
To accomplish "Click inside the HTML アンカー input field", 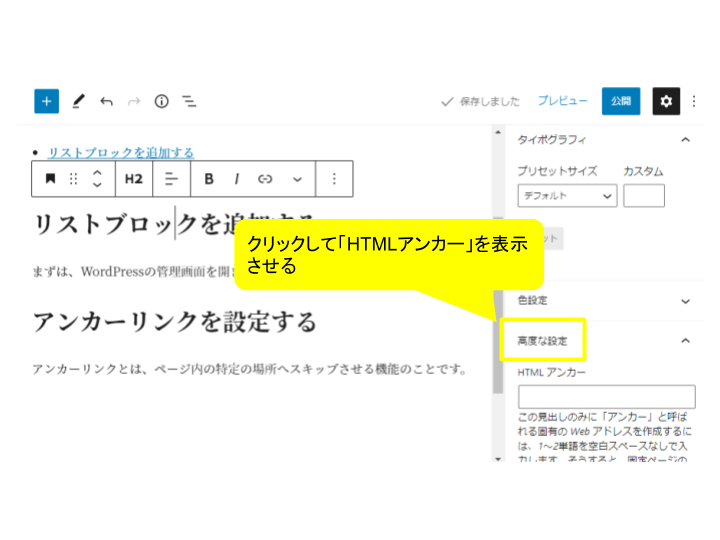I will 606,396.
